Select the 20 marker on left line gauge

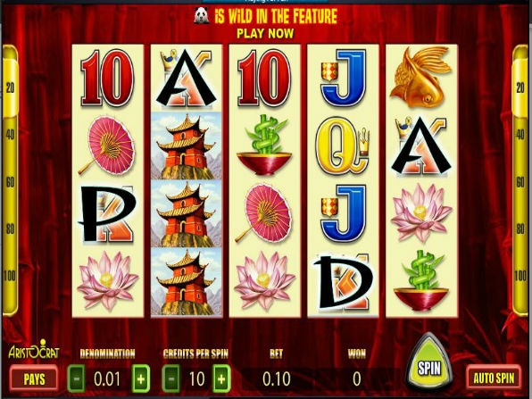coord(10,87)
